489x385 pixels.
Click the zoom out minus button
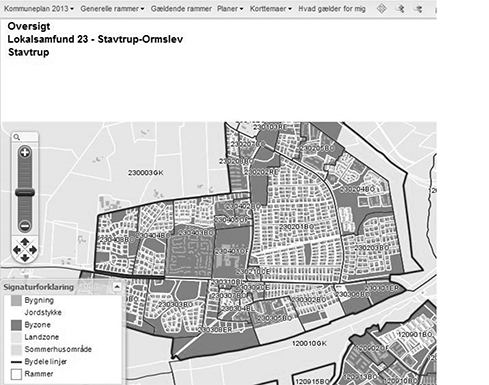(25, 226)
